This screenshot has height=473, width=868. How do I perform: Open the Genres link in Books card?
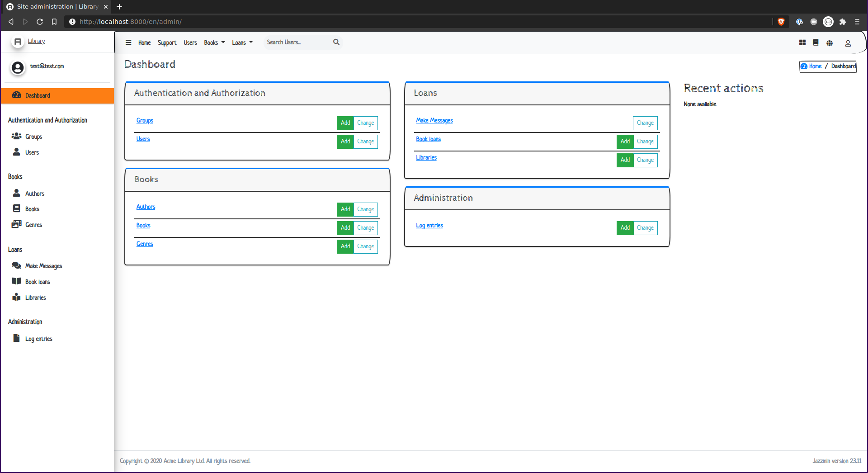(x=145, y=244)
